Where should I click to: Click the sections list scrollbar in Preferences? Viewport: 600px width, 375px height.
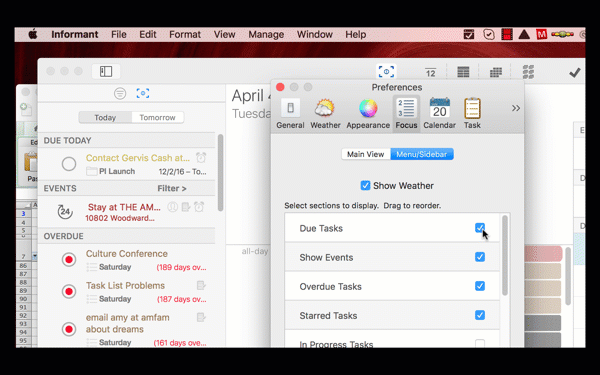(x=505, y=255)
